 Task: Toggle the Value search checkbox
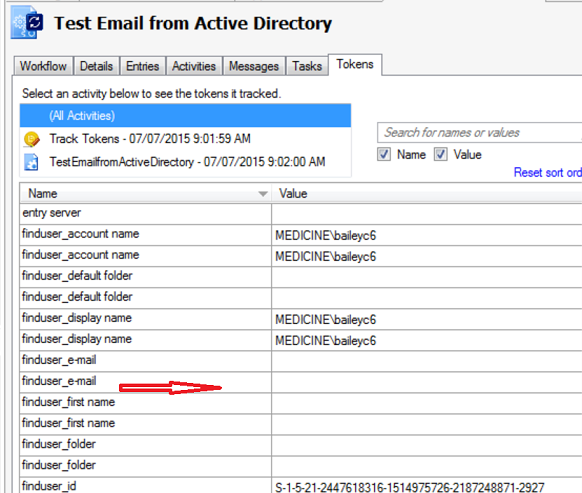[x=441, y=154]
